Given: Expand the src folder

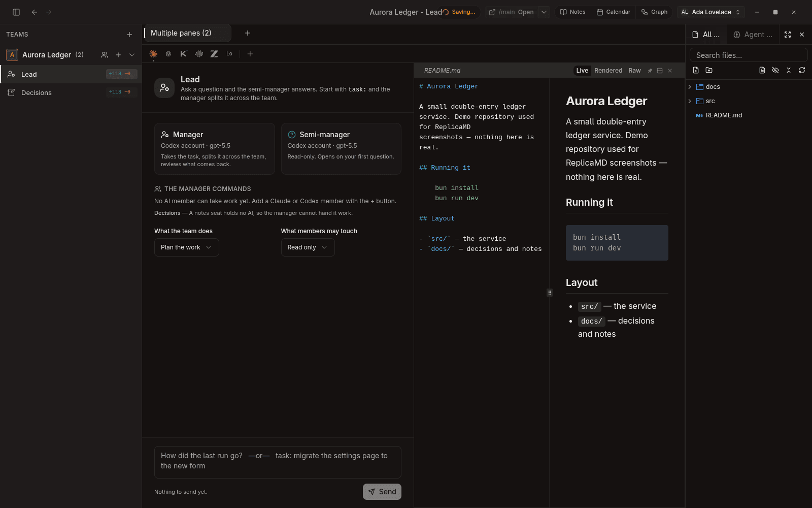Looking at the screenshot, I should (749, 101).
